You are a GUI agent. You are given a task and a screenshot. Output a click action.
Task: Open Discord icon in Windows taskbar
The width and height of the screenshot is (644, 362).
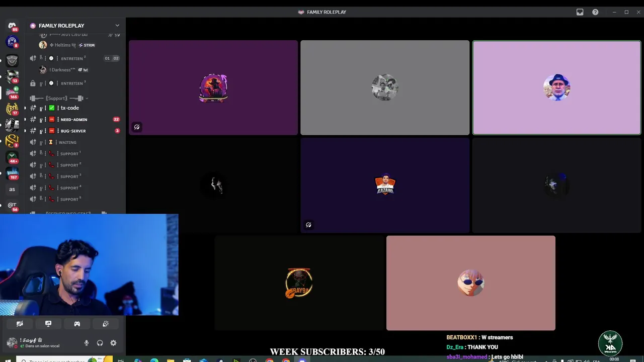point(302,360)
